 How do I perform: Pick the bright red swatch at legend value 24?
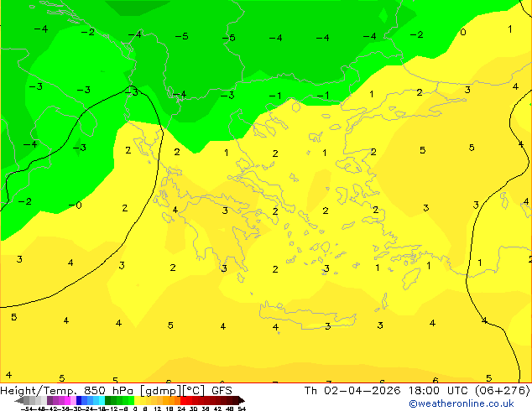pyautogui.click(x=183, y=400)
